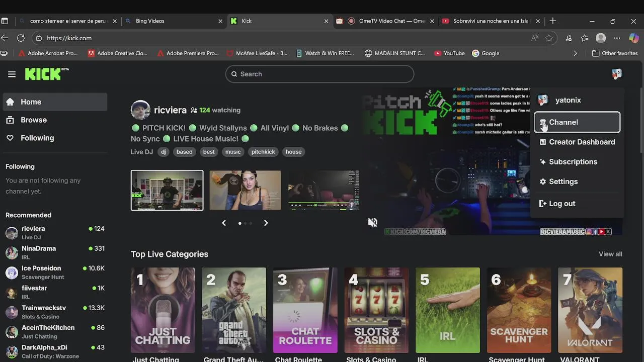Open YouTube bookmark
This screenshot has height=362, width=644.
(449, 53)
